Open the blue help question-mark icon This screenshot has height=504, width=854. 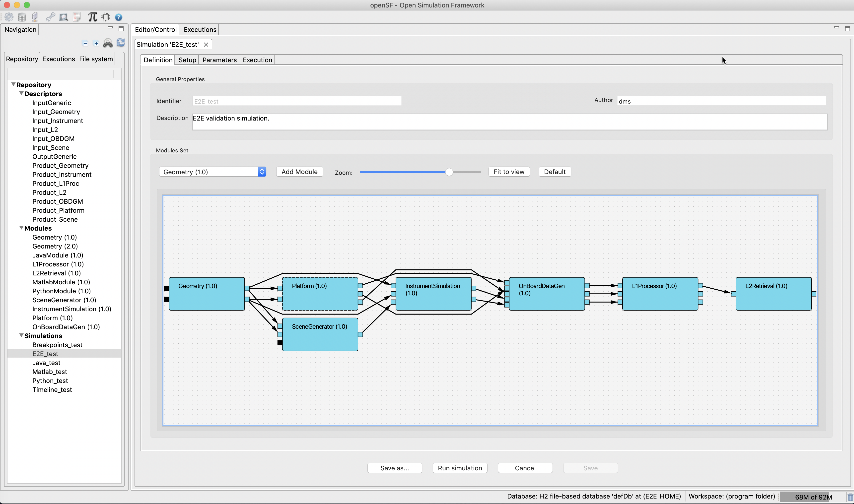pyautogui.click(x=119, y=17)
